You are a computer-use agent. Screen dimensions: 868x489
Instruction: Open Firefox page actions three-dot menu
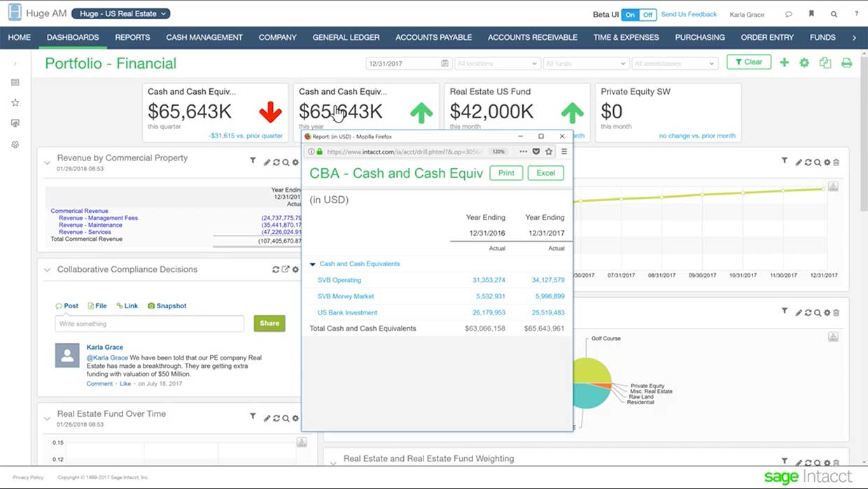point(523,151)
